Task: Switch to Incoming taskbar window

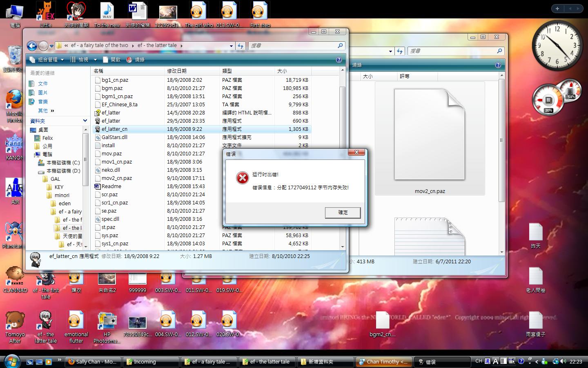Action: tap(151, 362)
